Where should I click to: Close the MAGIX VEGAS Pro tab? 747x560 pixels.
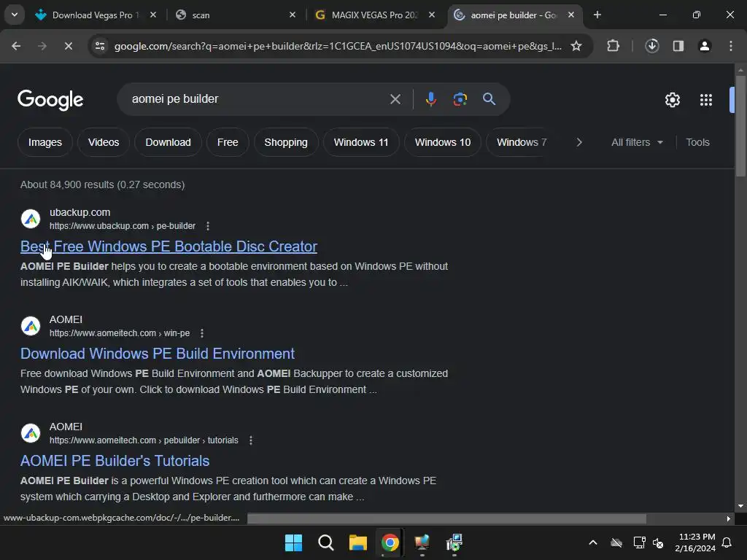click(x=432, y=15)
